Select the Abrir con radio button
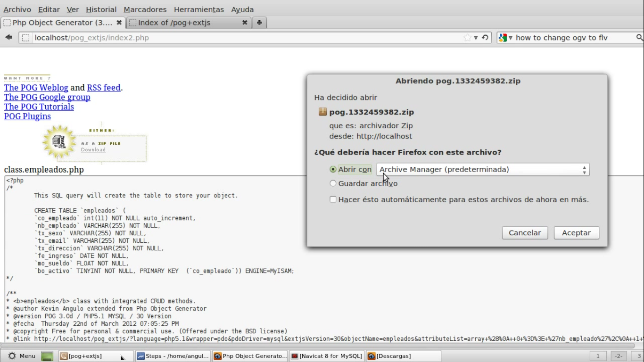 [x=333, y=169]
